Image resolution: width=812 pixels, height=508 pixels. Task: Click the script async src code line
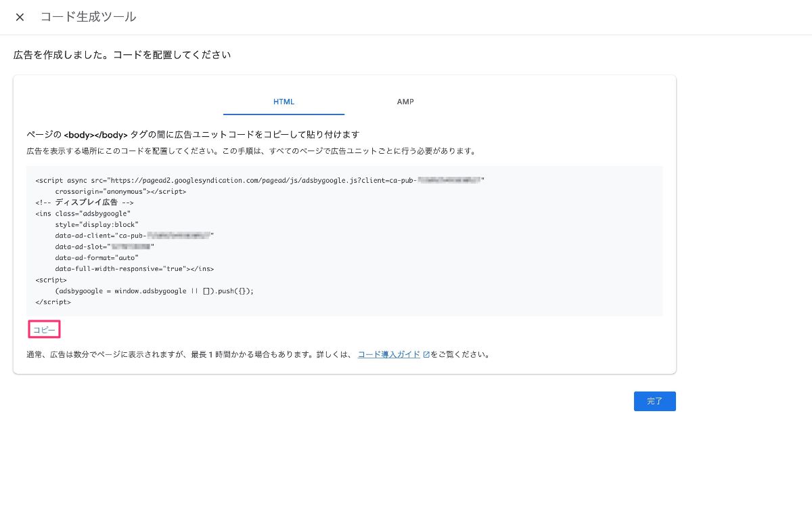(x=260, y=180)
